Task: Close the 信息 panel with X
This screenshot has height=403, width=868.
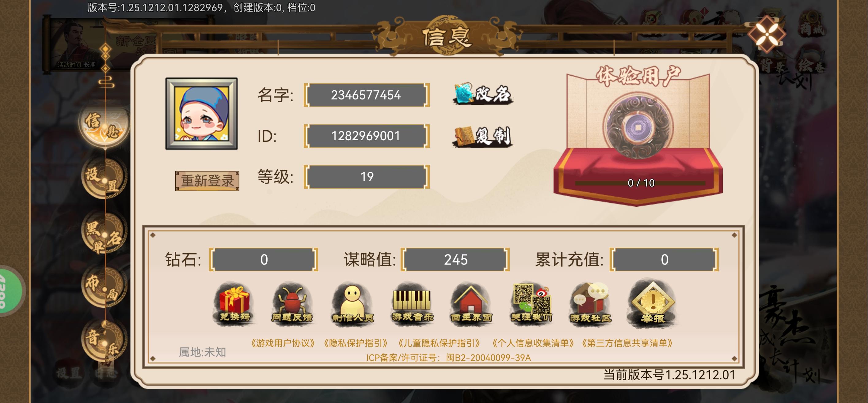Action: tap(767, 34)
